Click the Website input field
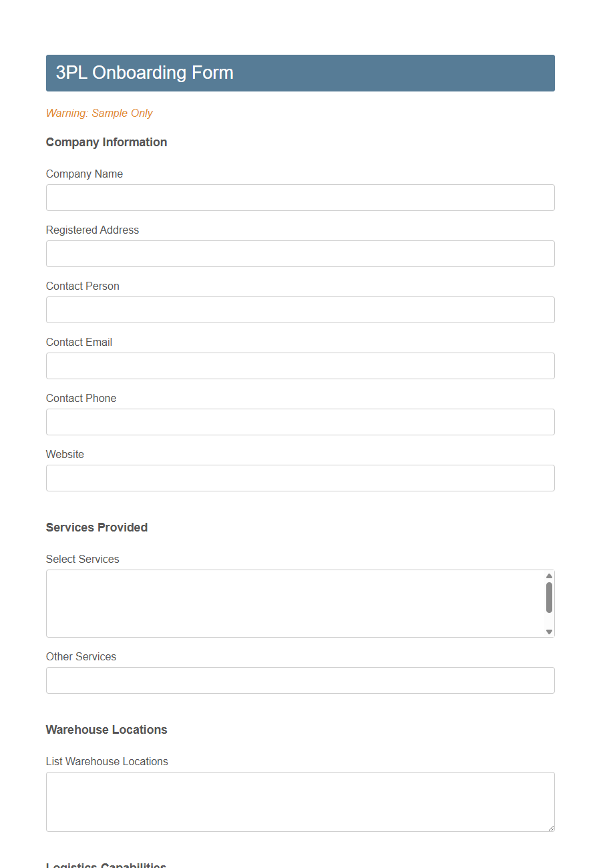Image resolution: width=601 pixels, height=868 pixels. (x=300, y=478)
